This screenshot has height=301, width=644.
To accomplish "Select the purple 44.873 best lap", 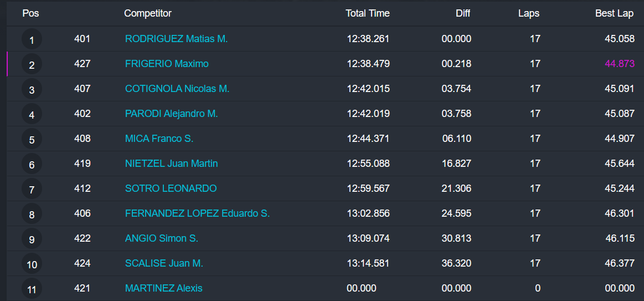I will coord(619,64).
